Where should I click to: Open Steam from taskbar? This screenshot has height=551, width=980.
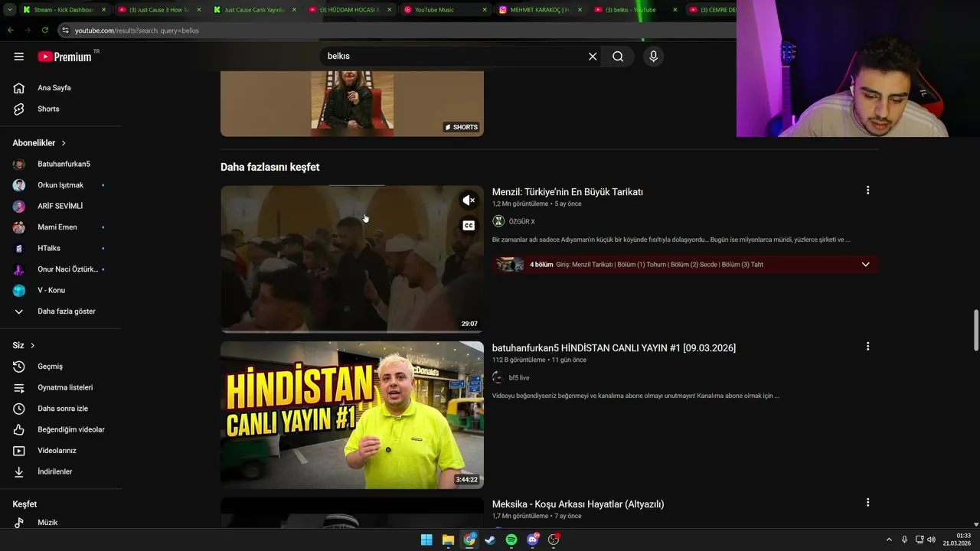(x=490, y=540)
